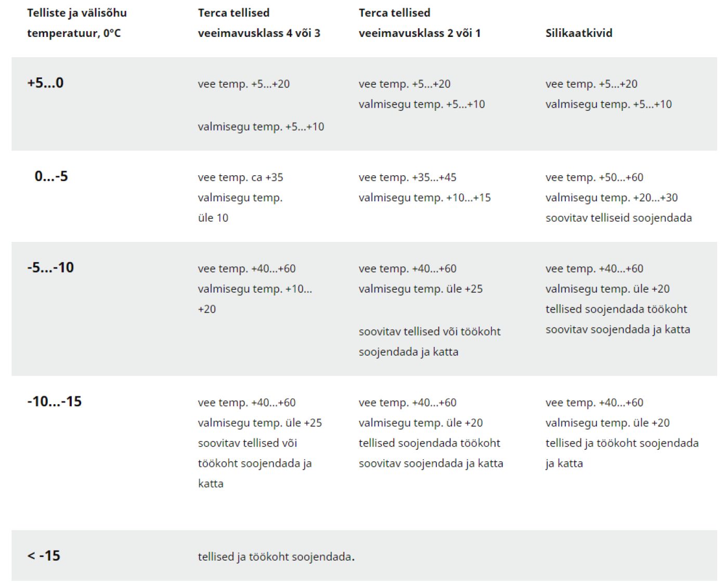Image resolution: width=728 pixels, height=583 pixels.
Task: Select the 'Silikaatkivid' column header
Action: [x=579, y=33]
